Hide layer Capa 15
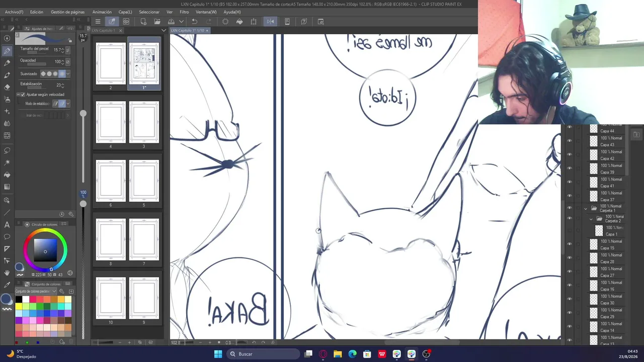Viewport: 644px width, 362px height. [x=569, y=244]
